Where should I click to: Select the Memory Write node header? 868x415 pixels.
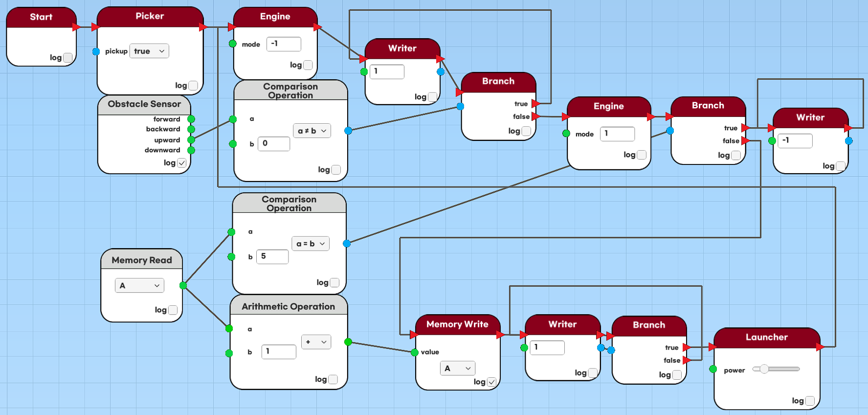point(458,324)
